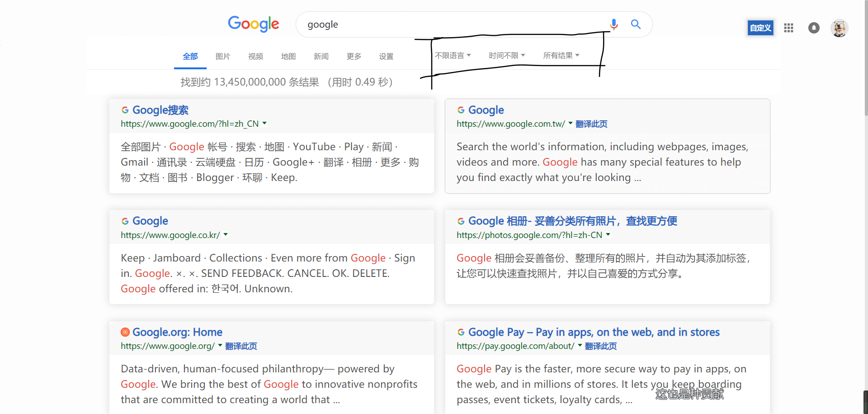Open the Google.org: Home result
The width and height of the screenshot is (868, 414).
[x=177, y=332]
